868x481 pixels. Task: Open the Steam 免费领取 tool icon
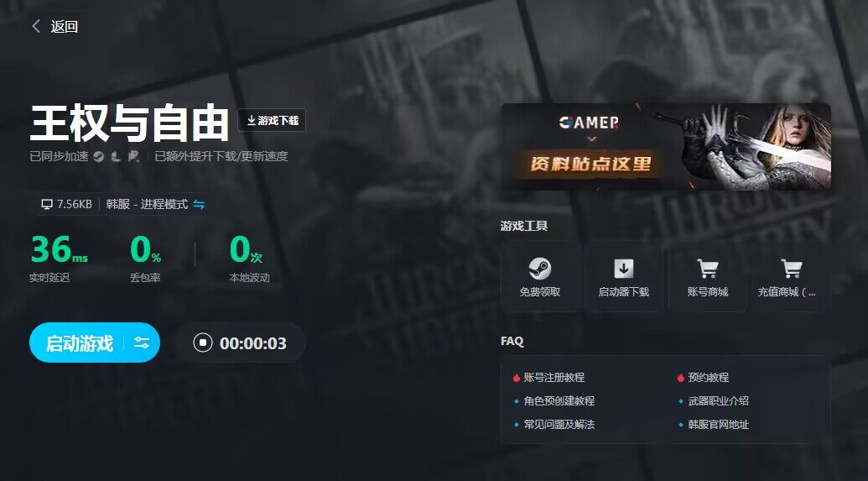point(539,269)
